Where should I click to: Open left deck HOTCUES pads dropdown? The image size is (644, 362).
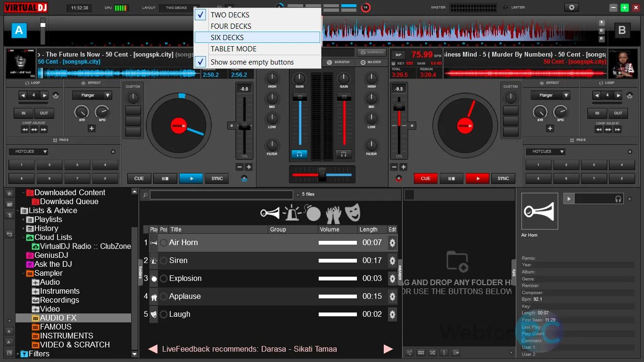[28, 152]
